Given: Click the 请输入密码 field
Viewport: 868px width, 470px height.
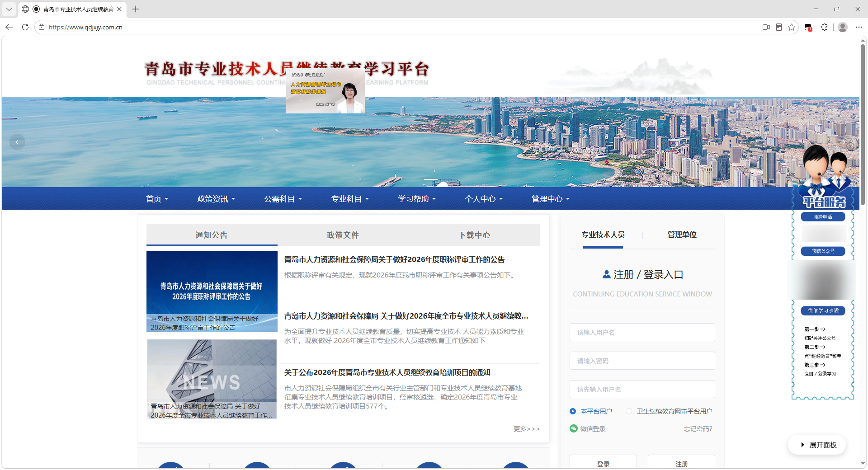Looking at the screenshot, I should pyautogui.click(x=642, y=361).
